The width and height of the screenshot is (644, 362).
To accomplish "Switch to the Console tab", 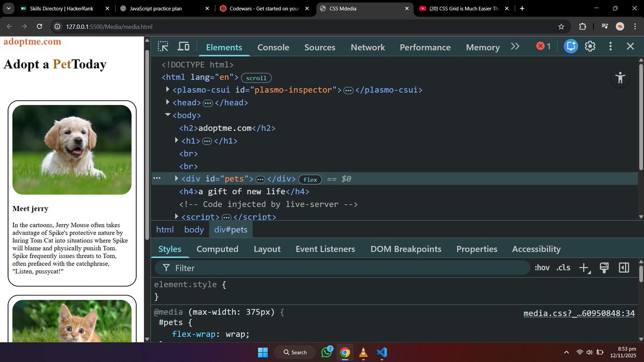I will (x=273, y=47).
